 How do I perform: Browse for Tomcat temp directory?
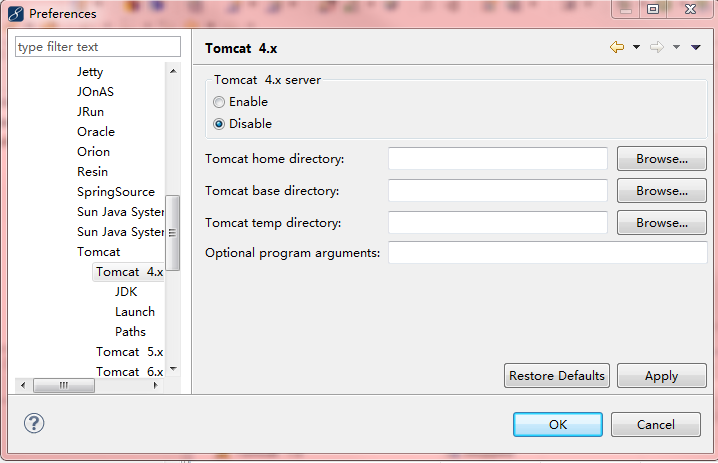click(x=662, y=223)
